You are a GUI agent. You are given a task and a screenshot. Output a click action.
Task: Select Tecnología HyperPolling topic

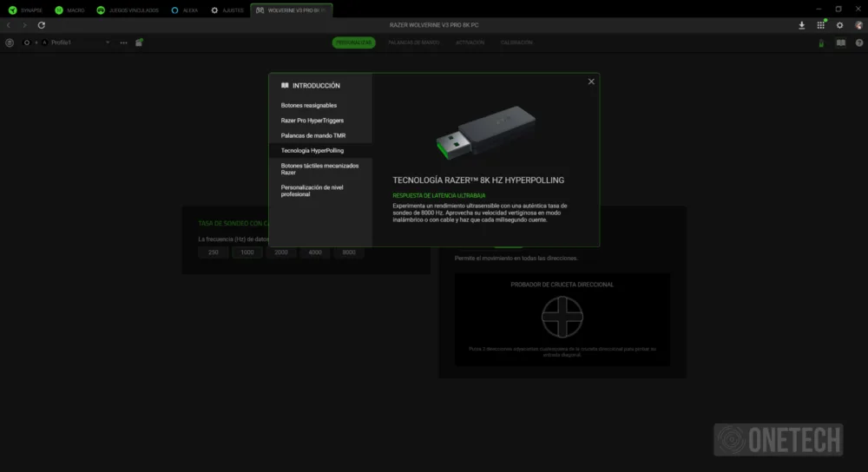coord(320,150)
